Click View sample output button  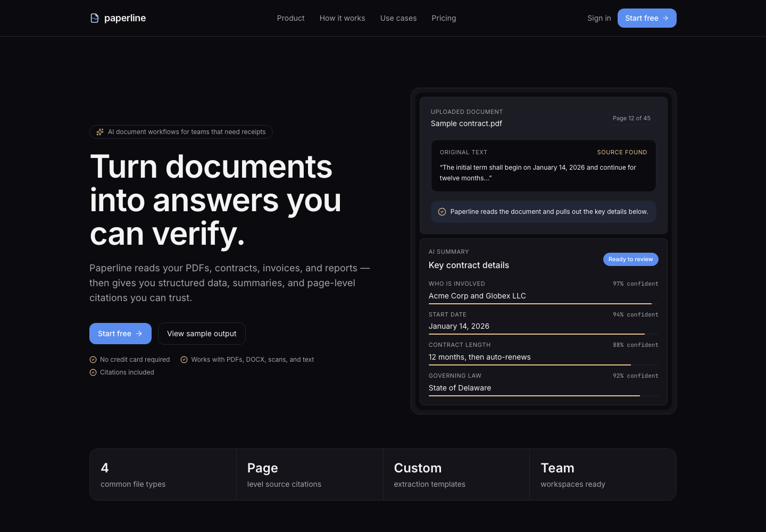[x=202, y=334]
